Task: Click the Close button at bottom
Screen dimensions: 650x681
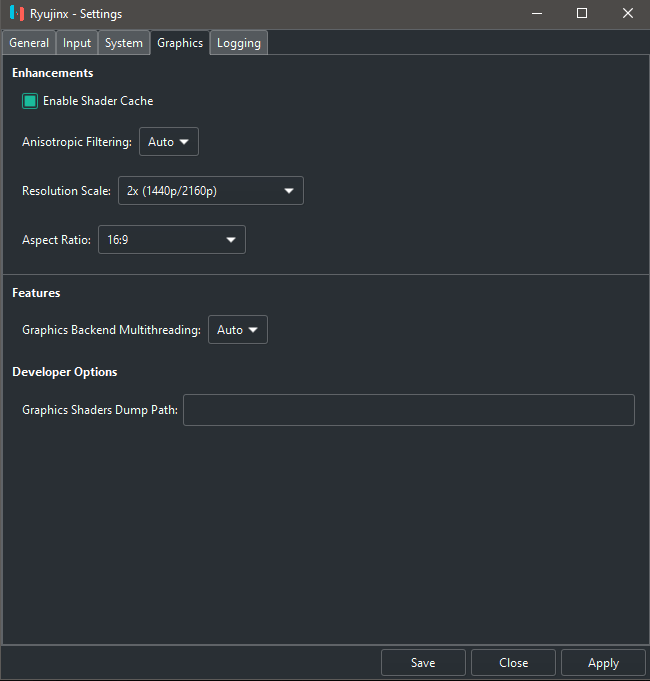Action: 514,663
